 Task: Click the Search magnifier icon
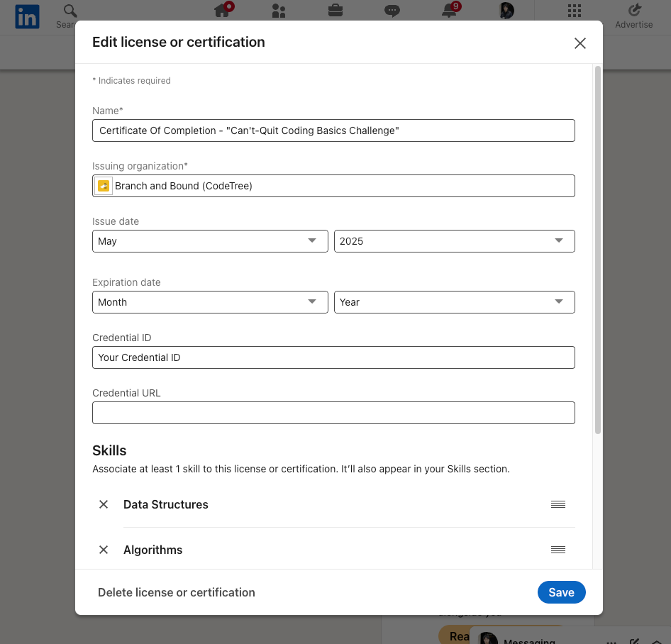click(x=70, y=11)
